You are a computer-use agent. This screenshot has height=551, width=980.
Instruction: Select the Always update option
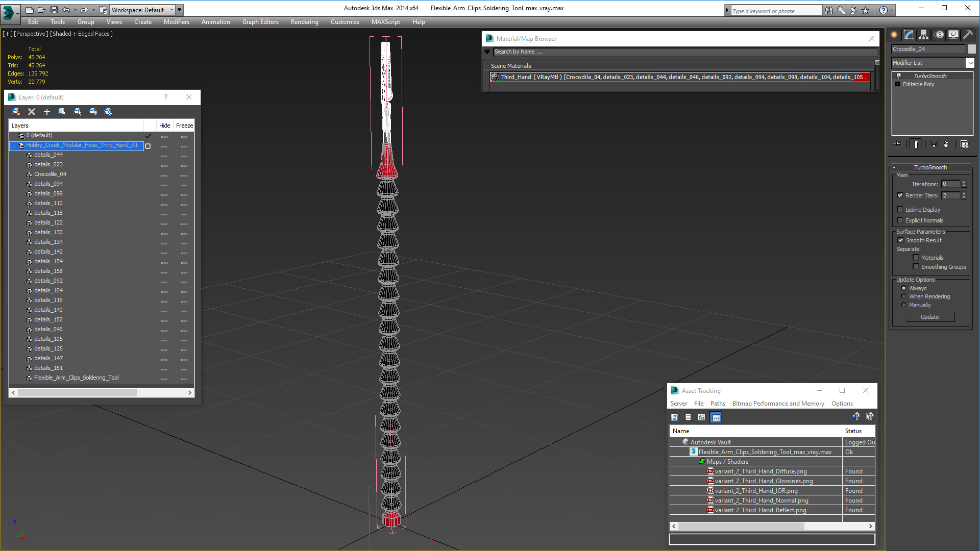(903, 288)
